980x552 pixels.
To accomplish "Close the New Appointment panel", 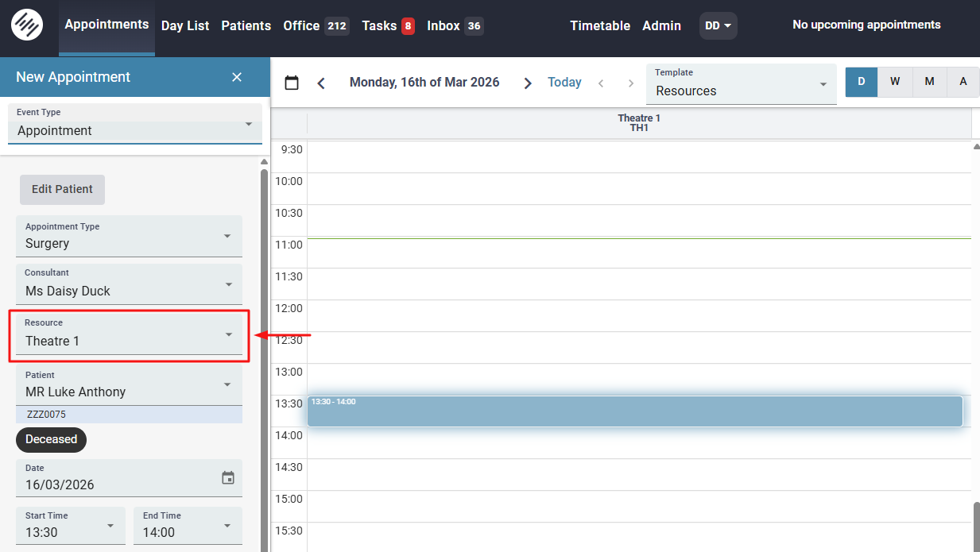I will [x=237, y=77].
